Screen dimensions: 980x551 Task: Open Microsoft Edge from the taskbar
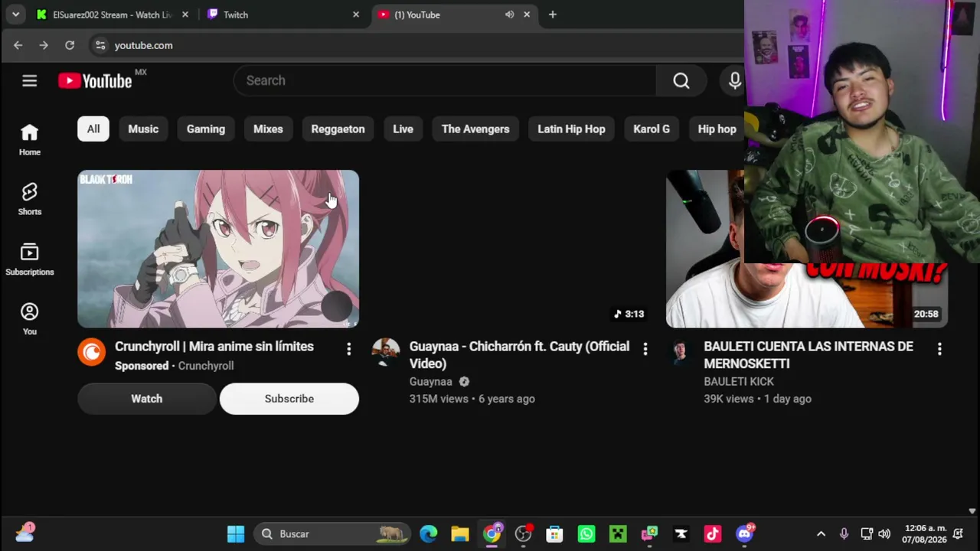(428, 534)
